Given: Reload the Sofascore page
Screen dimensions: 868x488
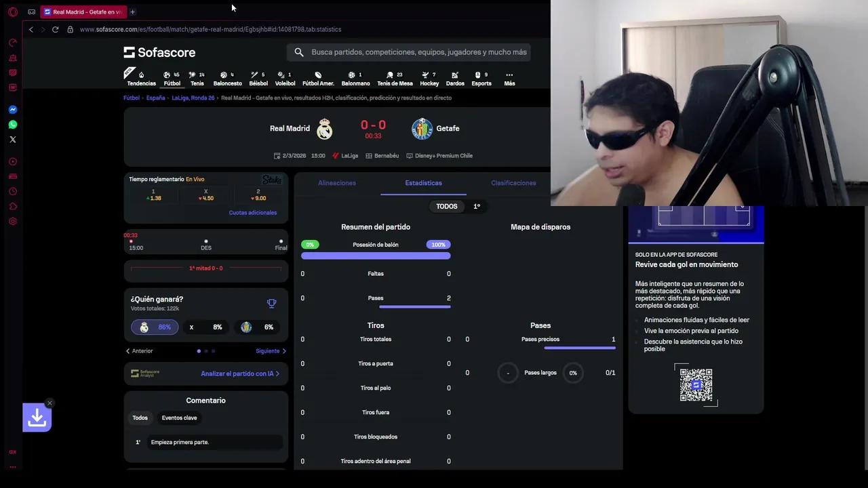Looking at the screenshot, I should point(55,29).
